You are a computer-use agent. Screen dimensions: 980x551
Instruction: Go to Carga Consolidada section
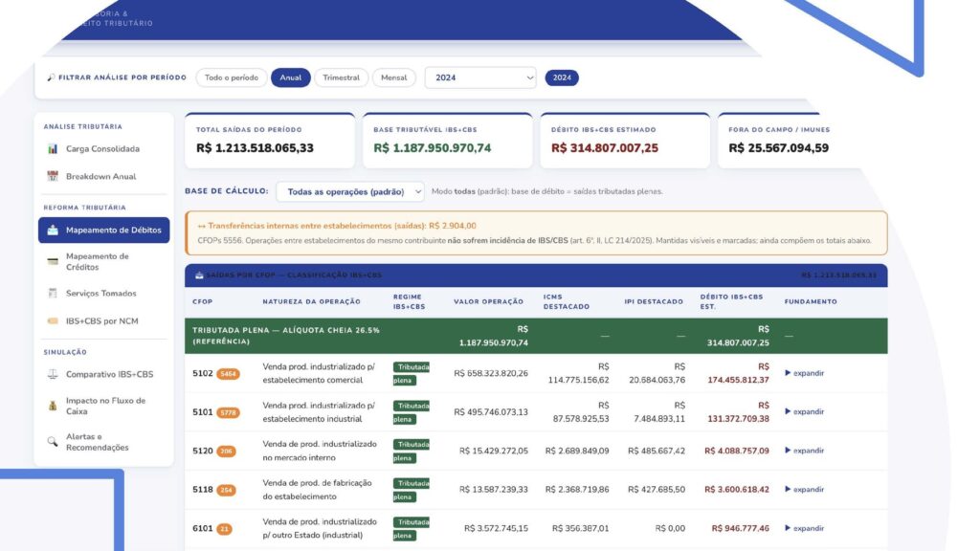103,148
